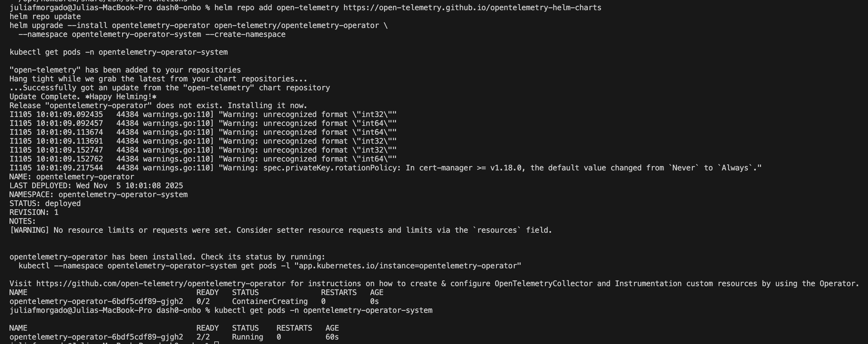This screenshot has width=868, height=344.
Task: Click the Running pod status
Action: coord(247,337)
